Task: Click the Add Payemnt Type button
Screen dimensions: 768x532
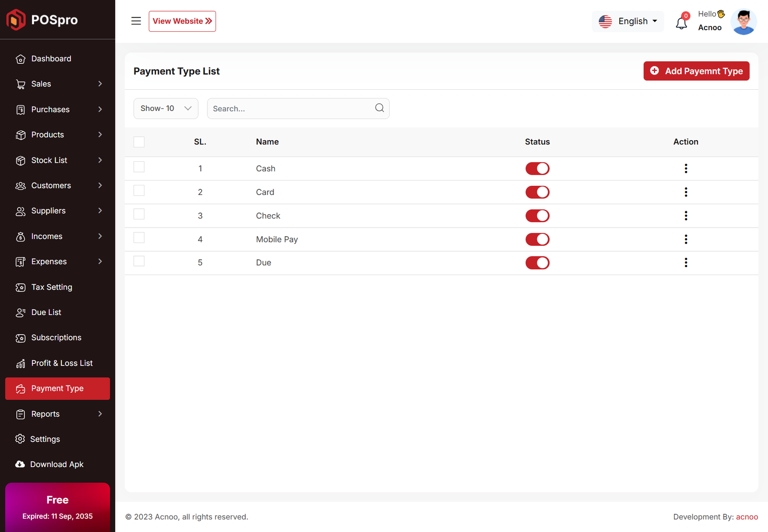Action: pos(696,71)
